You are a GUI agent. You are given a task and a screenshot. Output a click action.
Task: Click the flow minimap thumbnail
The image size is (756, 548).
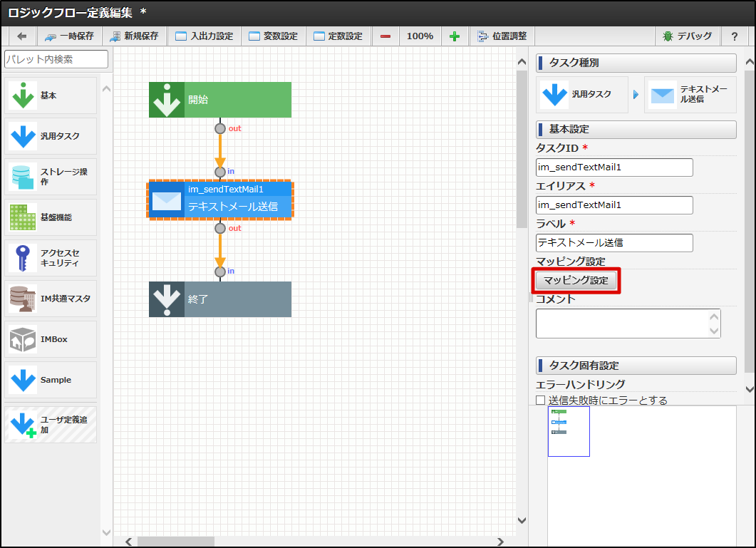569,431
